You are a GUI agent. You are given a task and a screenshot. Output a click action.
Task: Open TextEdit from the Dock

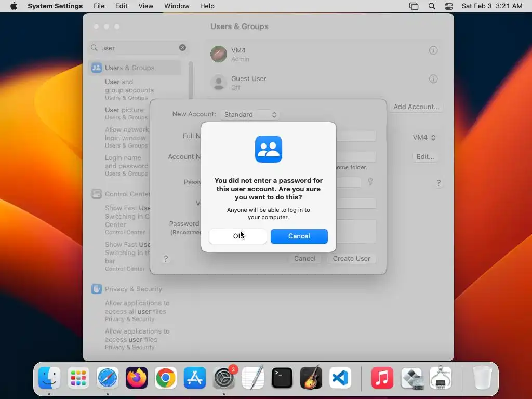[x=253, y=378]
